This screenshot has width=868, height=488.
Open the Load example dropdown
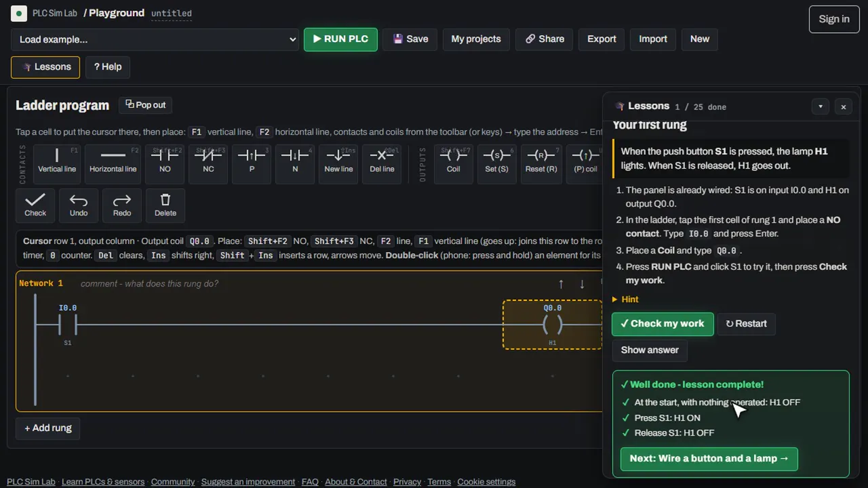click(x=155, y=39)
